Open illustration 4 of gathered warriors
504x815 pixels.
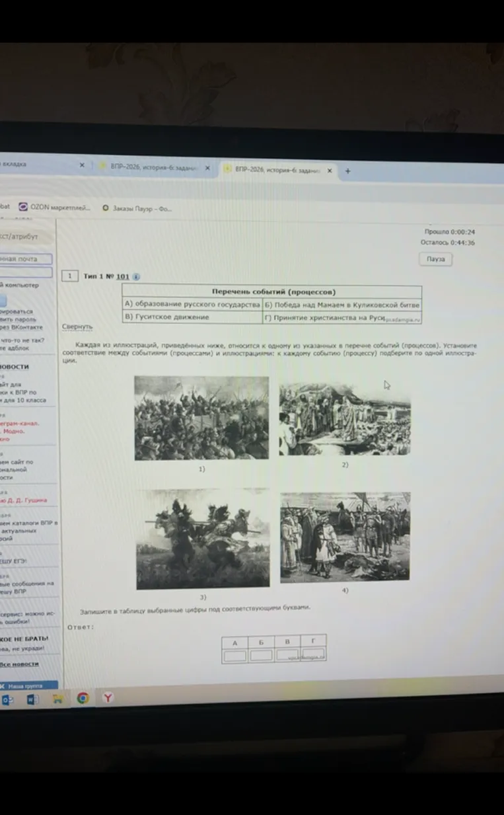tap(345, 537)
